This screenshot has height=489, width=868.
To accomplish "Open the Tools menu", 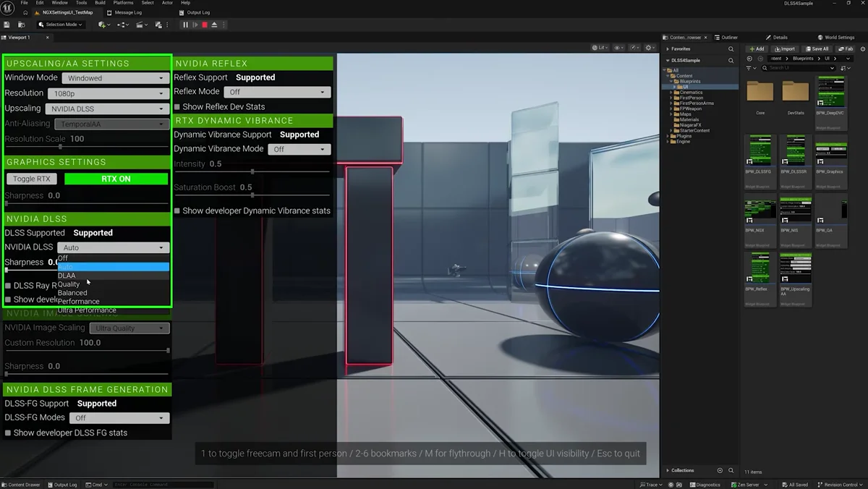I will point(81,3).
